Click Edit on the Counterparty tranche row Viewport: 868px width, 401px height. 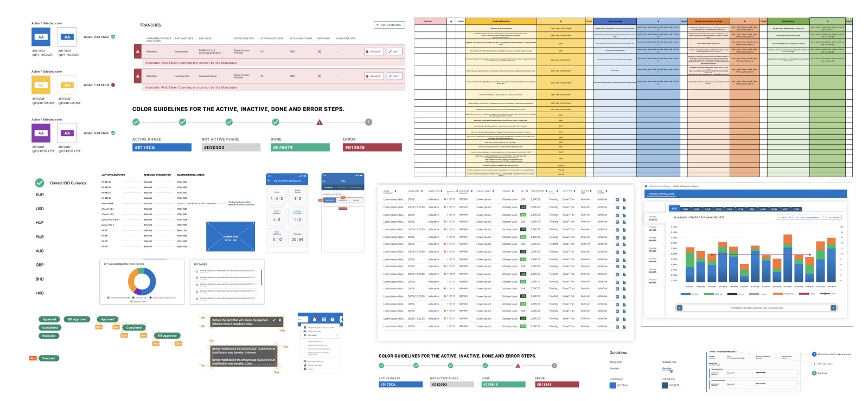point(394,51)
